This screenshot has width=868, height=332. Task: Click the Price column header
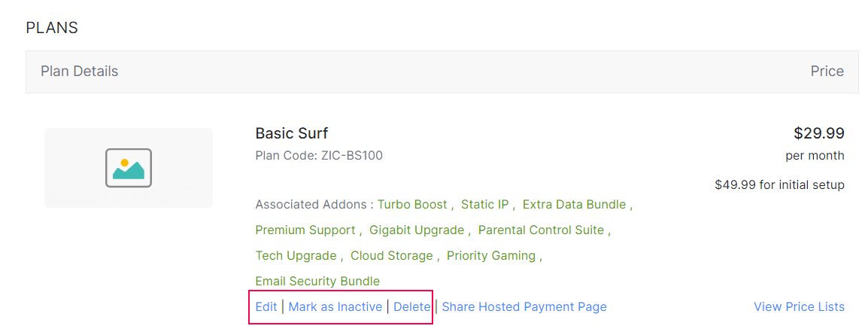(x=827, y=72)
